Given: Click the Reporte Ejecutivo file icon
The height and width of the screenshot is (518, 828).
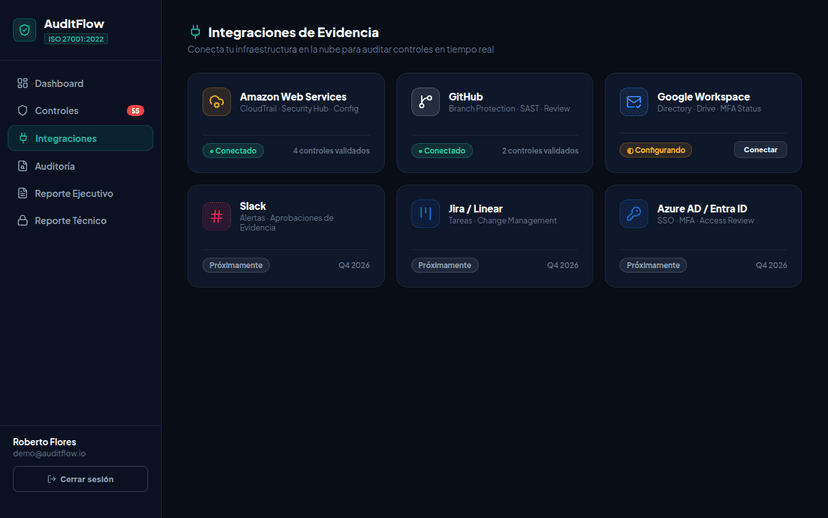Looking at the screenshot, I should click(22, 193).
